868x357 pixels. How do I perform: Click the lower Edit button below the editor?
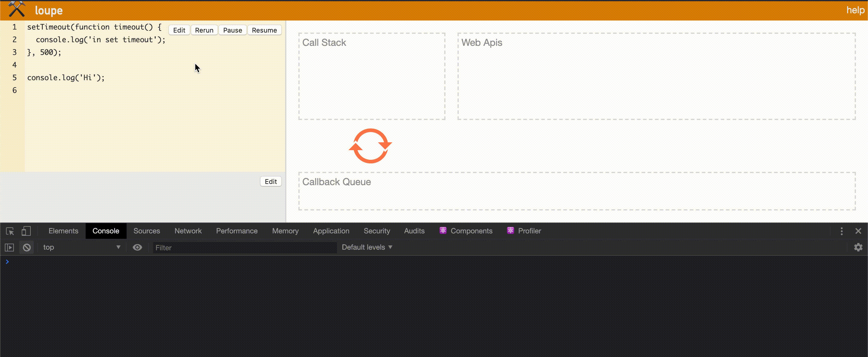click(271, 182)
